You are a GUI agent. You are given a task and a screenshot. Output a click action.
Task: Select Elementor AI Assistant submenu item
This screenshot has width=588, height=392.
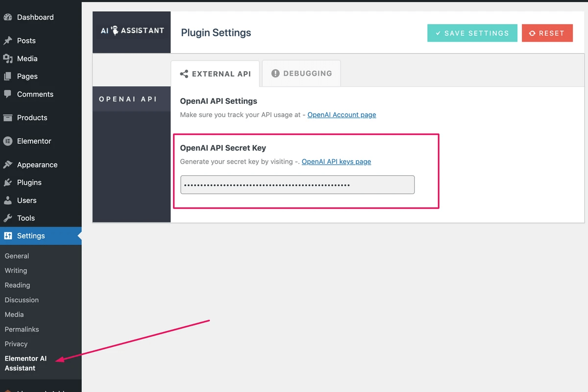click(25, 363)
